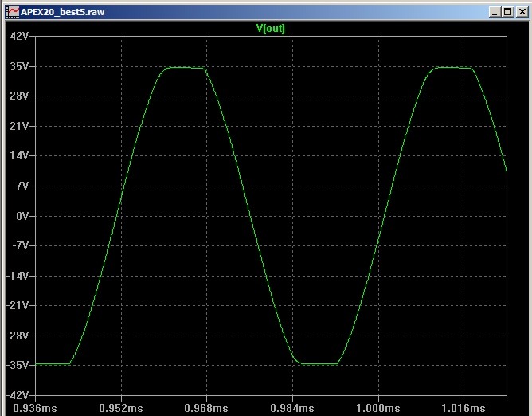The image size is (532, 416).
Task: Click the 28V vertical axis label
Action: coord(19,96)
